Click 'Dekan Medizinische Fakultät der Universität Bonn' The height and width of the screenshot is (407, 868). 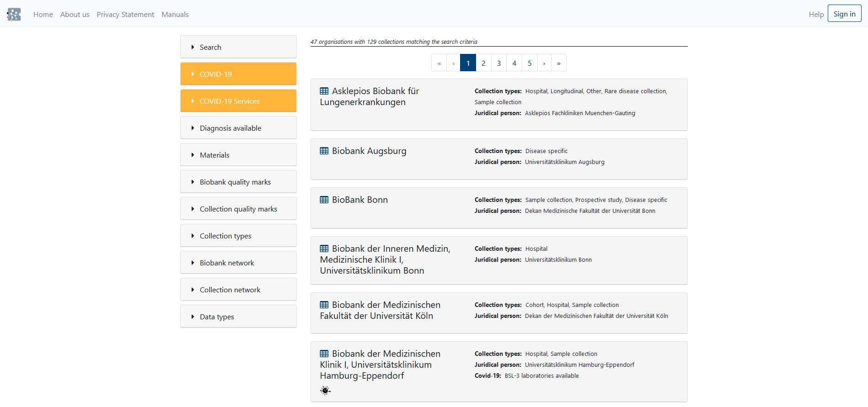[590, 211]
